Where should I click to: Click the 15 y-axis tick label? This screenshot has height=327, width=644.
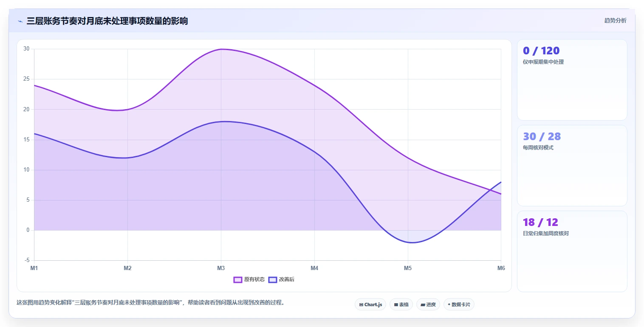pos(26,140)
